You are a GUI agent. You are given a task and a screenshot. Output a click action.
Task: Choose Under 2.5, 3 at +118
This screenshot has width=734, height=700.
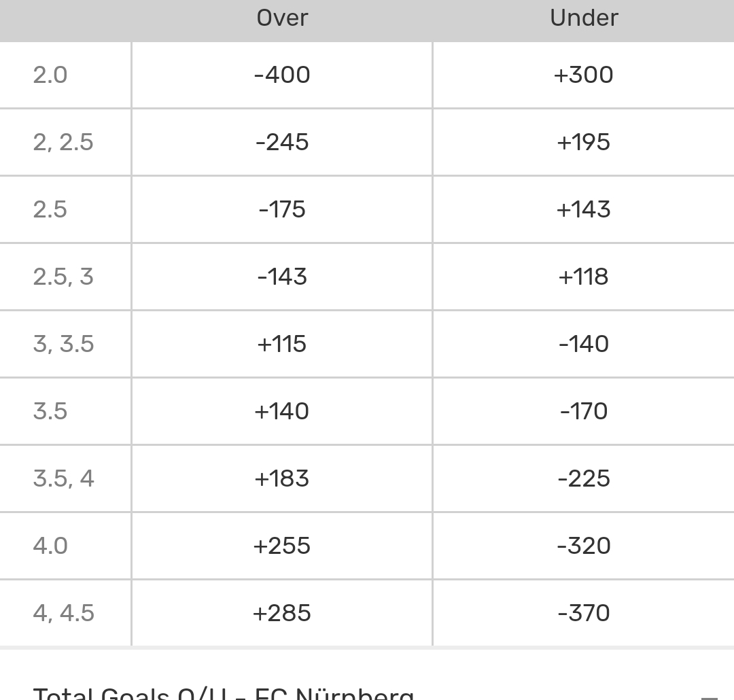point(583,277)
